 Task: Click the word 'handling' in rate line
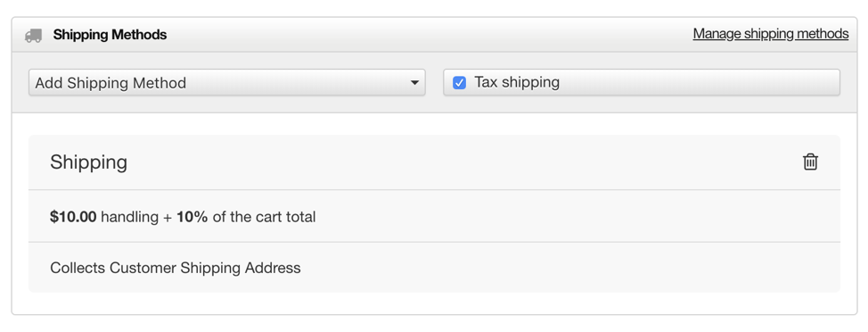point(129,217)
